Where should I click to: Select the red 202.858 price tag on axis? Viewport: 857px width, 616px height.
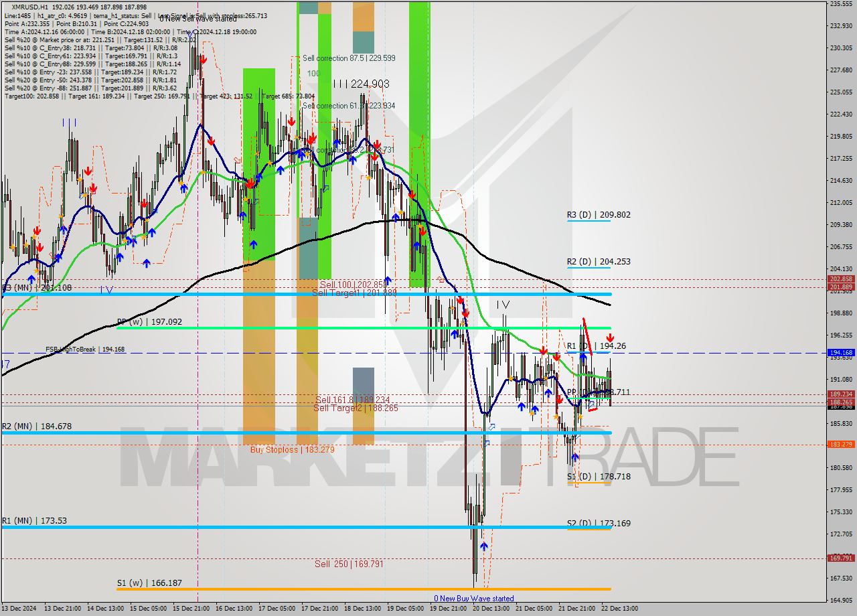pyautogui.click(x=841, y=279)
